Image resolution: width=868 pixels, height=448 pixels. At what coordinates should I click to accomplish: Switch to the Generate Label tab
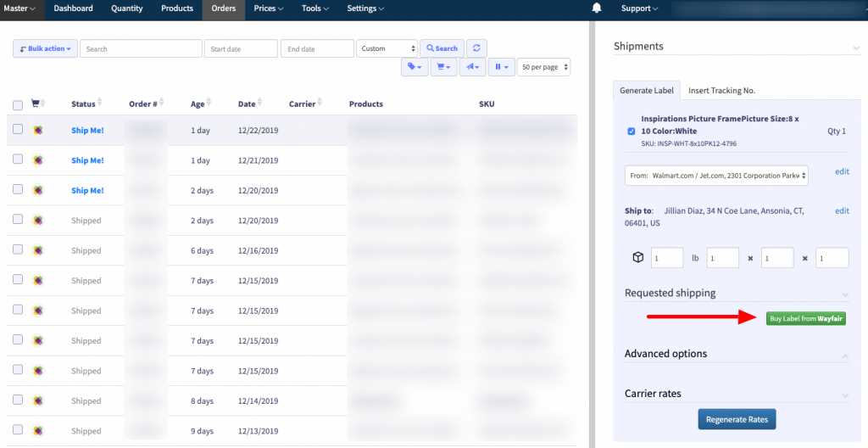point(647,91)
